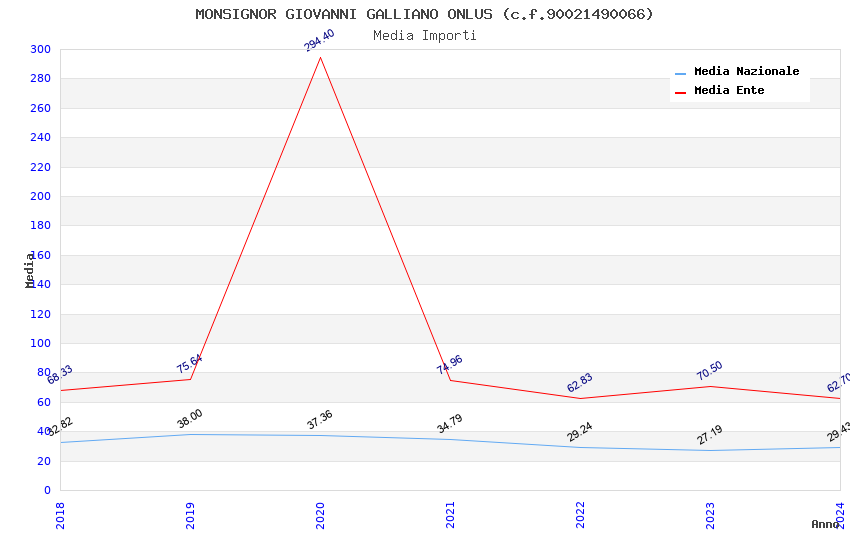Click the 62.83 data label
The width and height of the screenshot is (850, 550).
(579, 383)
